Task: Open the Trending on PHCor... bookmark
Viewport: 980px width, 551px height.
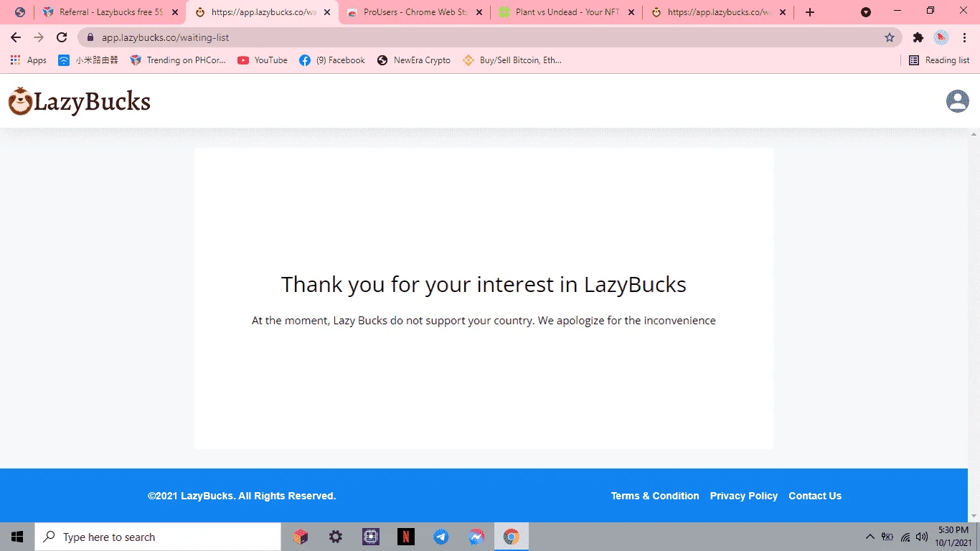Action: tap(178, 60)
